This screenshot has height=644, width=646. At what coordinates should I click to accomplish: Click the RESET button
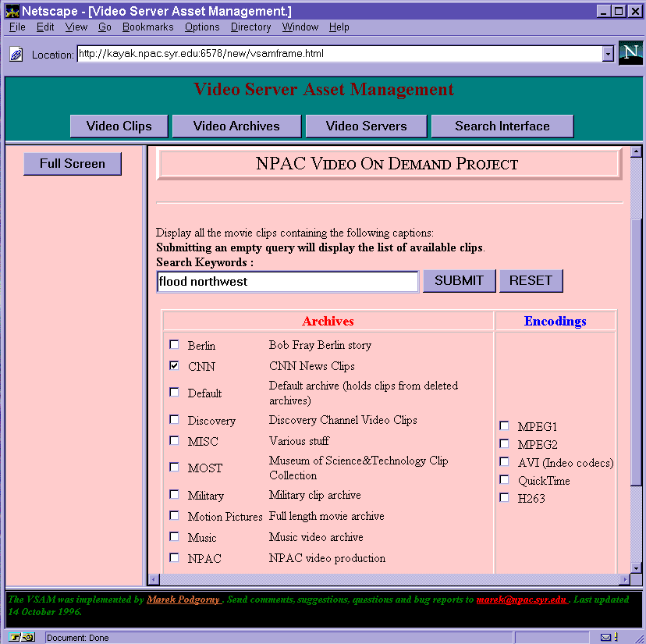pyautogui.click(x=531, y=281)
